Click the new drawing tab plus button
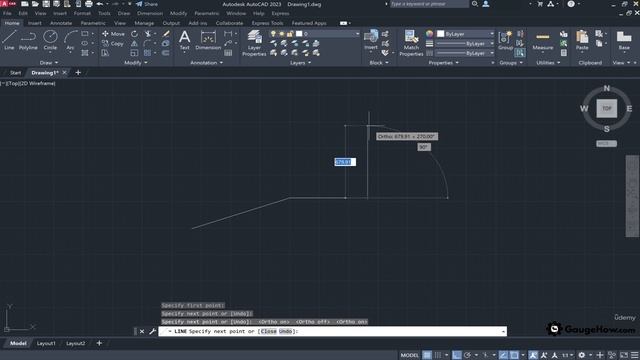This screenshot has width=640, height=360. [78, 73]
